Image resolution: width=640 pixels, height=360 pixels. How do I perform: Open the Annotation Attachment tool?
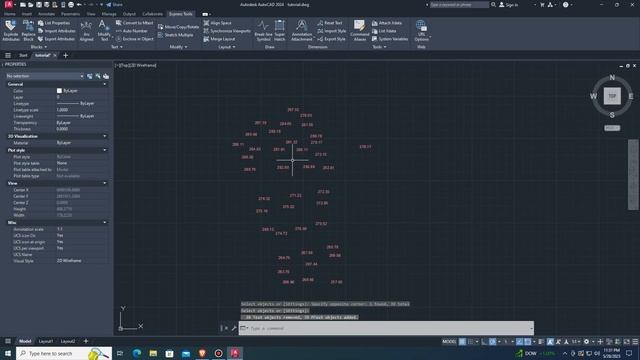click(302, 30)
